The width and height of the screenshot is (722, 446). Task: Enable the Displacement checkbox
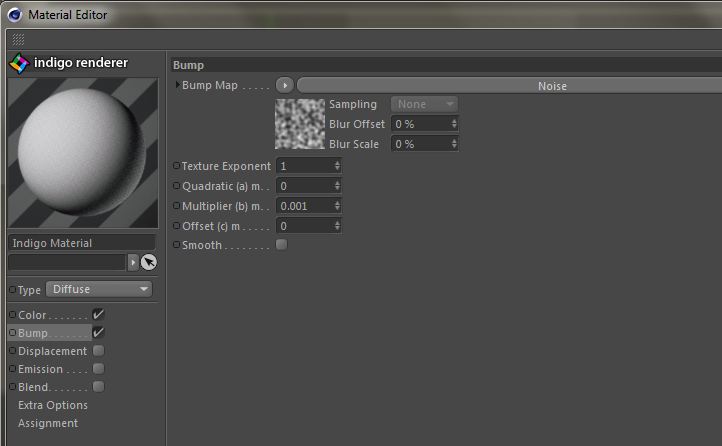98,351
